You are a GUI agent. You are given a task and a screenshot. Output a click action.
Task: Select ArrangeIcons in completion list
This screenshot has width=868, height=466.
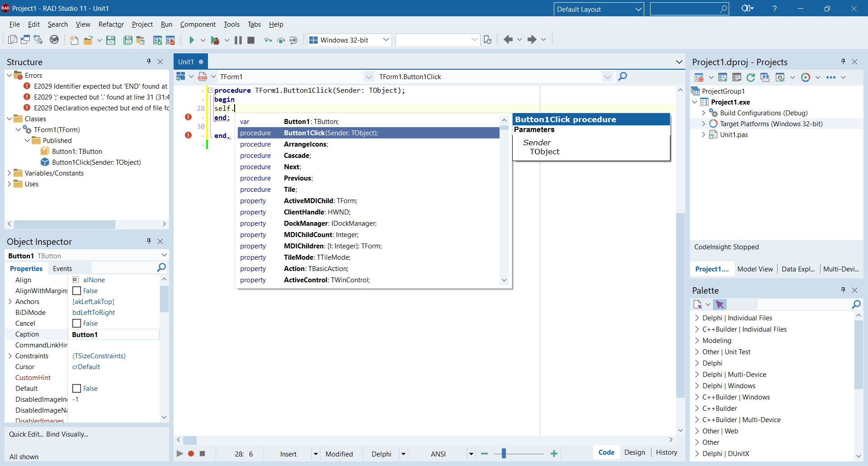[x=368, y=144]
